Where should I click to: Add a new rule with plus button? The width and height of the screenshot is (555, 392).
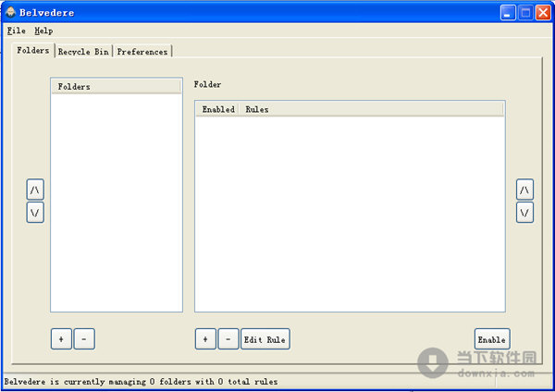click(205, 339)
